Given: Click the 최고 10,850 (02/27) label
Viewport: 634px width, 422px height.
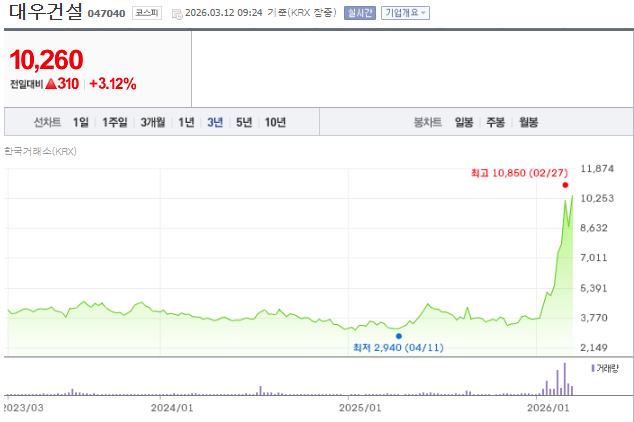Looking at the screenshot, I should coord(519,173).
